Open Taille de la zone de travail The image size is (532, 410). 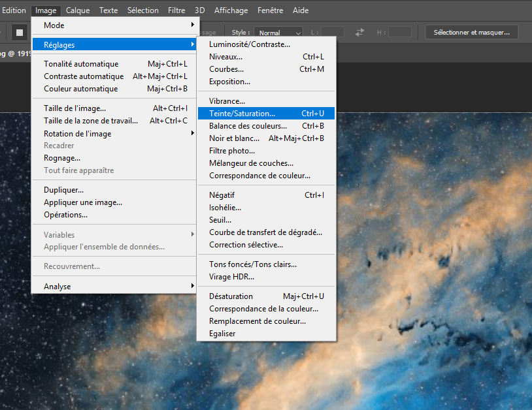114,121
